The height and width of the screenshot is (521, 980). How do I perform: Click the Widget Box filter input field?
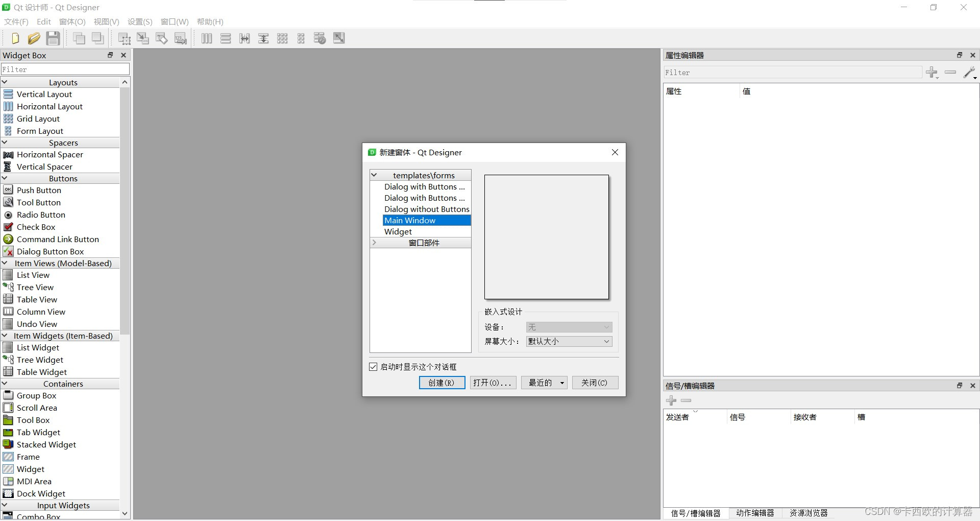pyautogui.click(x=65, y=69)
